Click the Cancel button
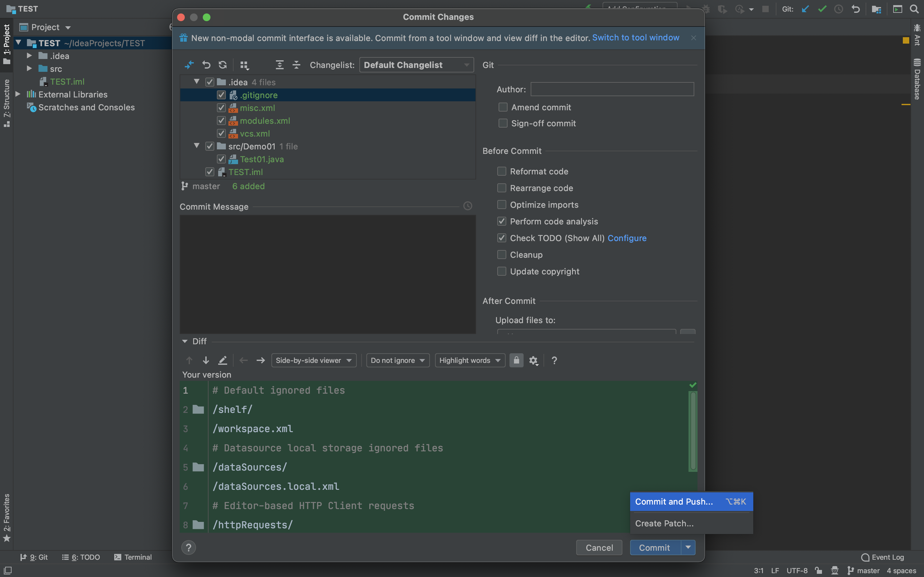924x577 pixels. coord(599,547)
